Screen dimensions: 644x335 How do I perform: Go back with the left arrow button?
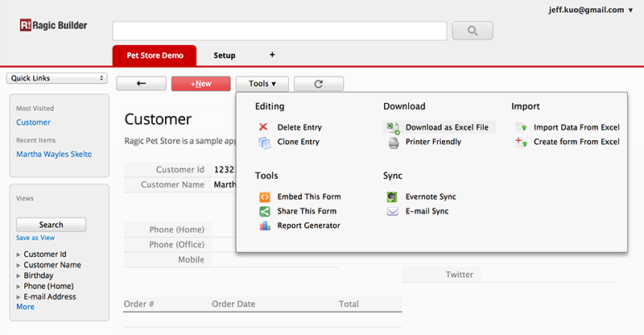coord(142,84)
